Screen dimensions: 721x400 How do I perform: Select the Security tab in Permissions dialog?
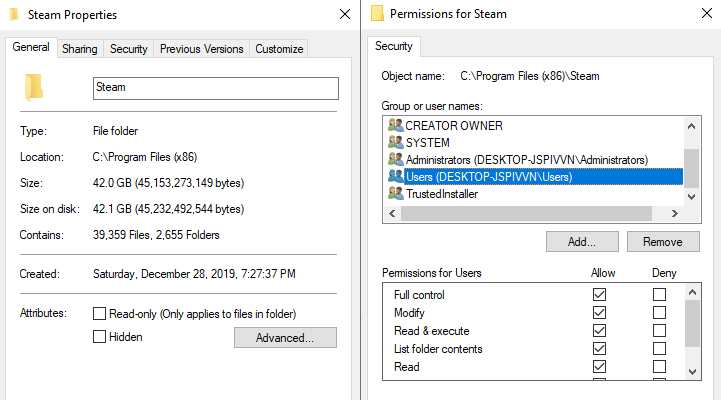coord(394,46)
